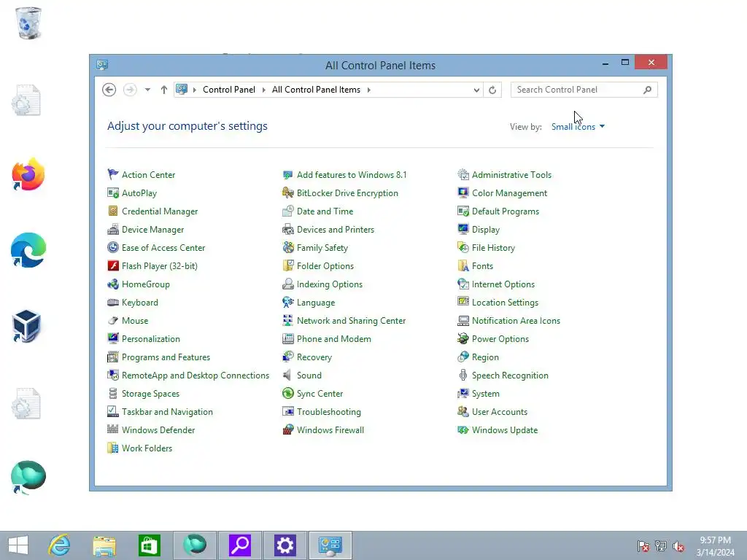Screen dimensions: 747x560
Task: Click the Windows Firewall icon
Action: point(287,429)
